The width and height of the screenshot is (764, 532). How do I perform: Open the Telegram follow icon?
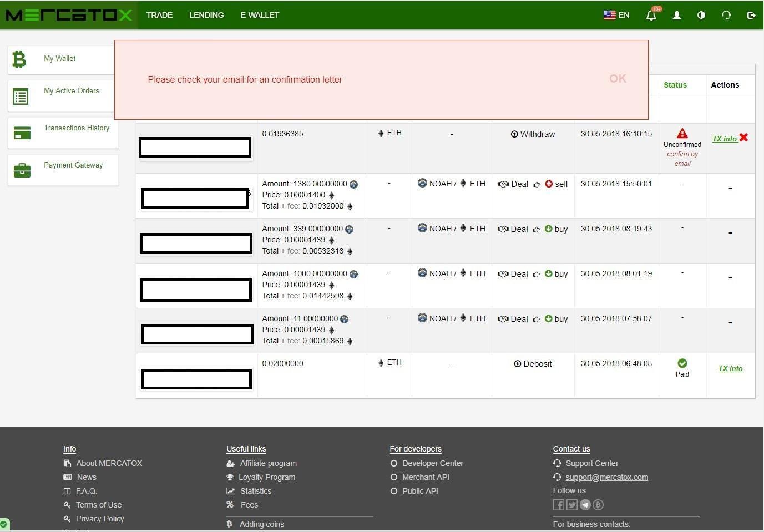pos(585,505)
